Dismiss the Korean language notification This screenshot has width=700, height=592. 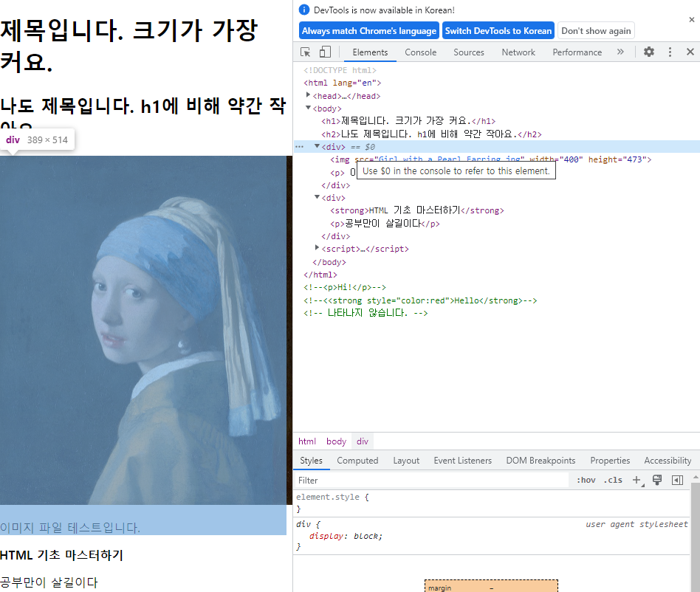point(692,20)
